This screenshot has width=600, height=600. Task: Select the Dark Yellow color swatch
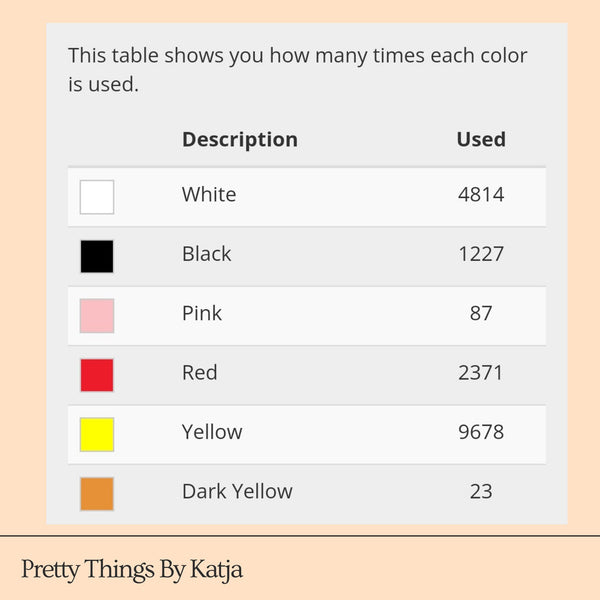pos(97,494)
